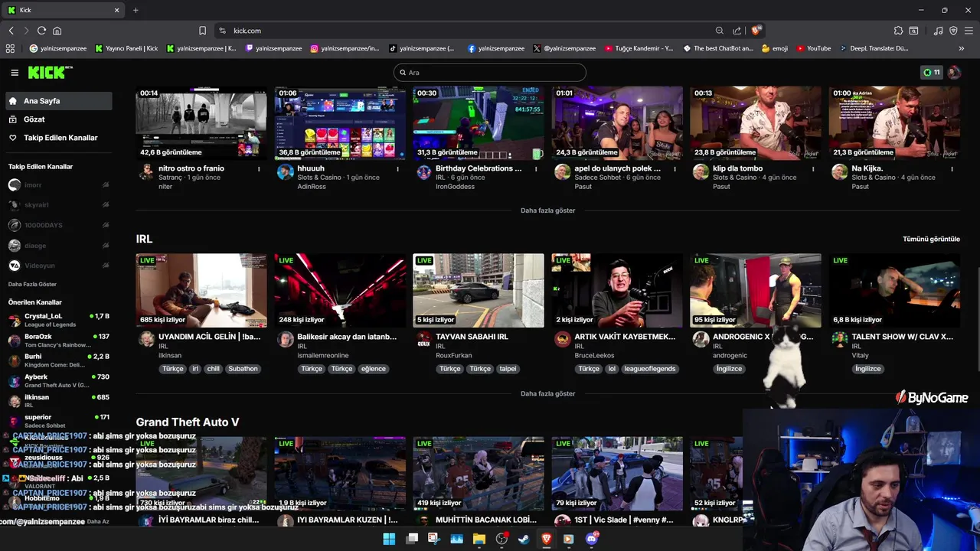Open the Ayberk recommended channel
The width and height of the screenshot is (980, 551).
[58, 381]
